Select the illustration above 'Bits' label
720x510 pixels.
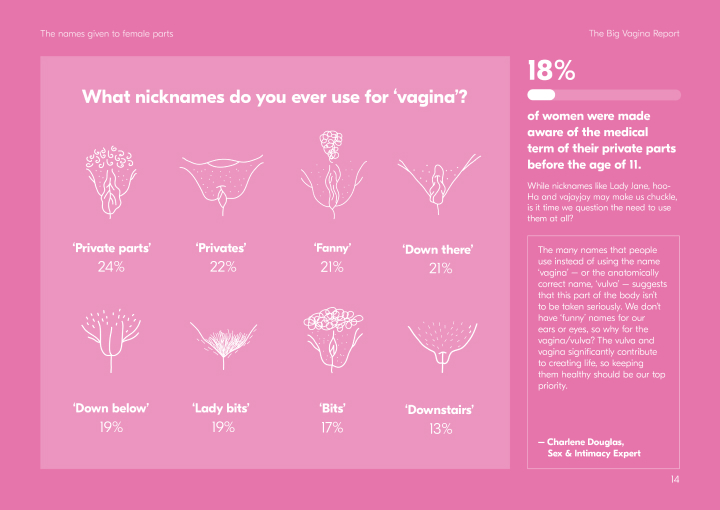click(x=333, y=340)
